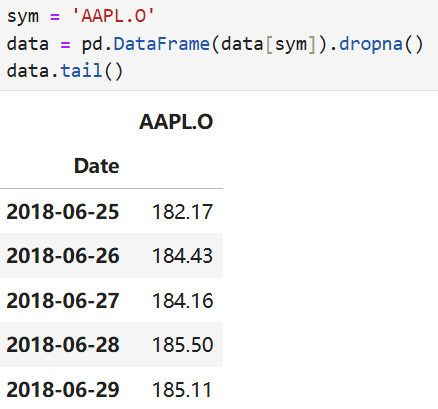Select the value 185.50
This screenshot has height=409, width=438.
tap(182, 345)
